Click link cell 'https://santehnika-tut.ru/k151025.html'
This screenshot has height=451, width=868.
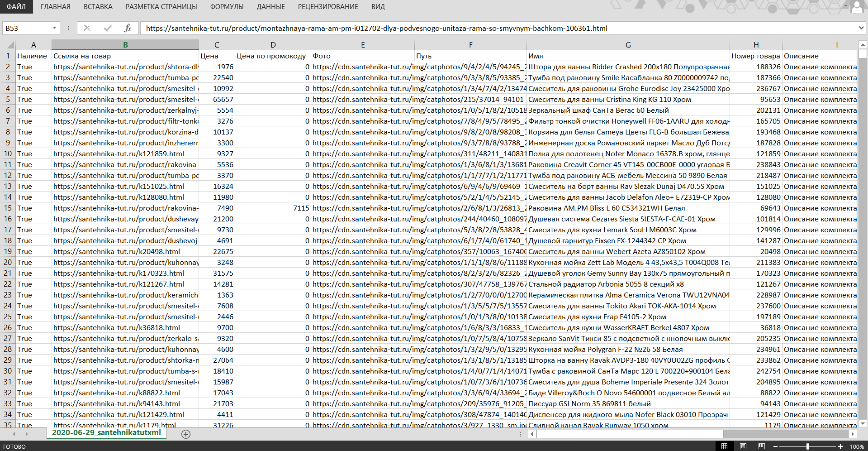pos(125,186)
